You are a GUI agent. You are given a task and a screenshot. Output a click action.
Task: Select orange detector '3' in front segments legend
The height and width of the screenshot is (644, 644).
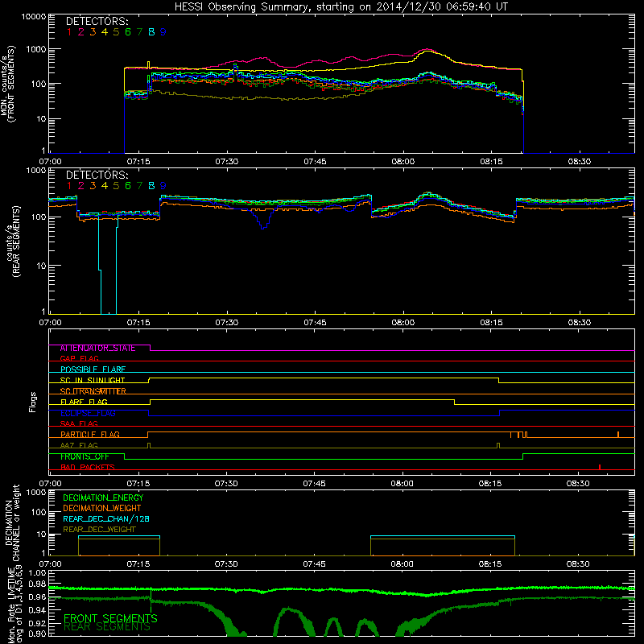[93, 32]
